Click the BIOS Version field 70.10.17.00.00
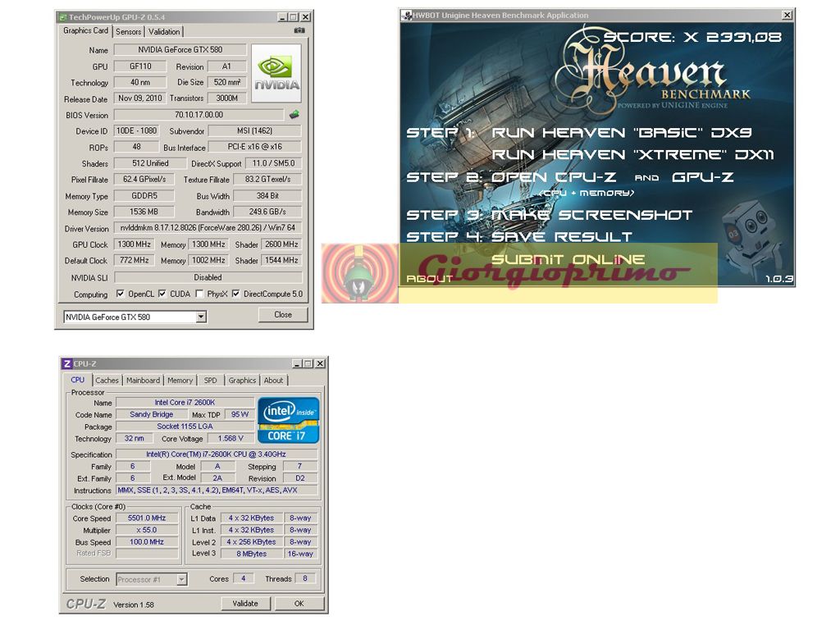840x630 pixels. coord(199,115)
